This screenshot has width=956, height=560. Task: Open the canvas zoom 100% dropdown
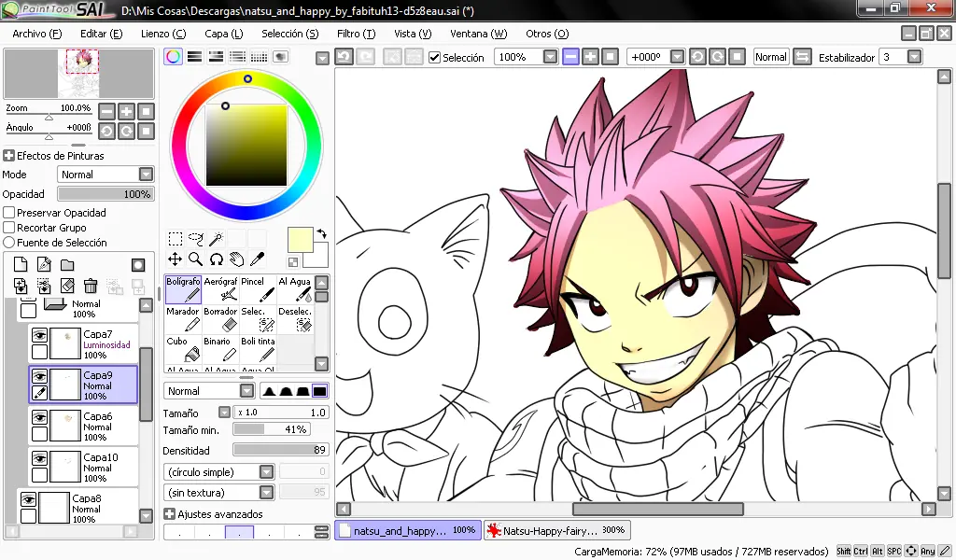point(550,57)
